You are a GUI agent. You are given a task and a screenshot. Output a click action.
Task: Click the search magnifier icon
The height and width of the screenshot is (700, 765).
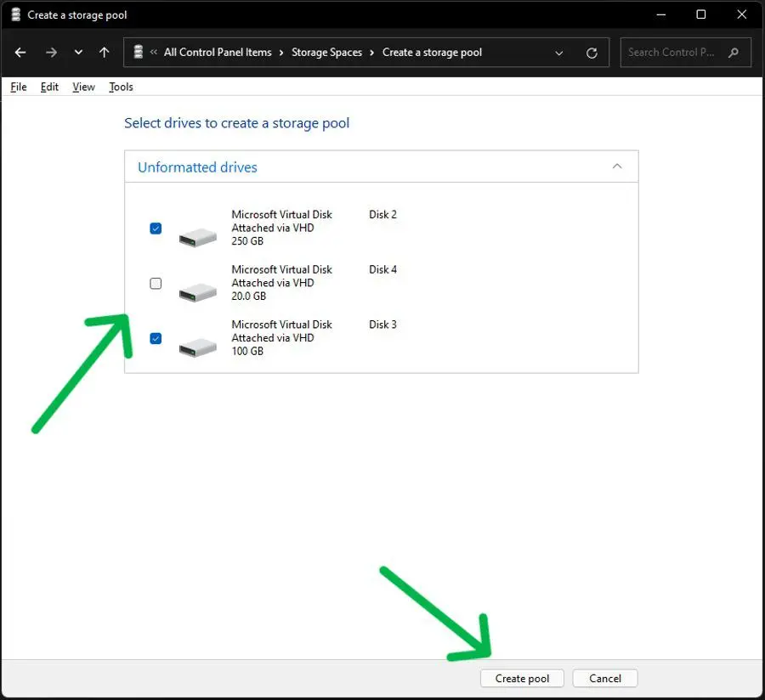pos(734,52)
